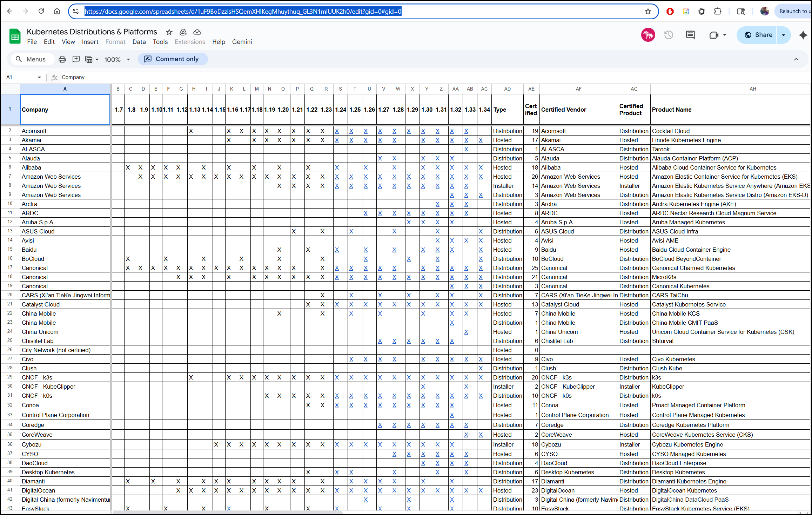Click the insert comment toolbar icon
Viewport: 812px width, 515px height.
(76, 59)
